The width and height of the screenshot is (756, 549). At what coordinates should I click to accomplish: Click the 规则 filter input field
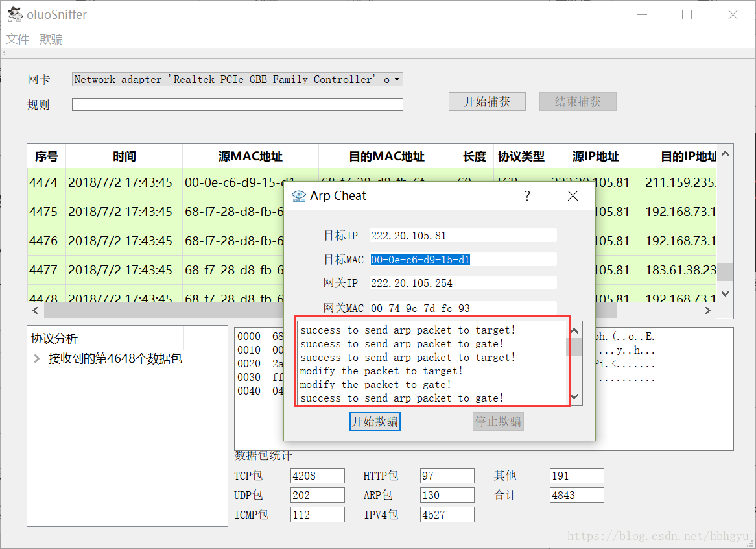coord(237,104)
